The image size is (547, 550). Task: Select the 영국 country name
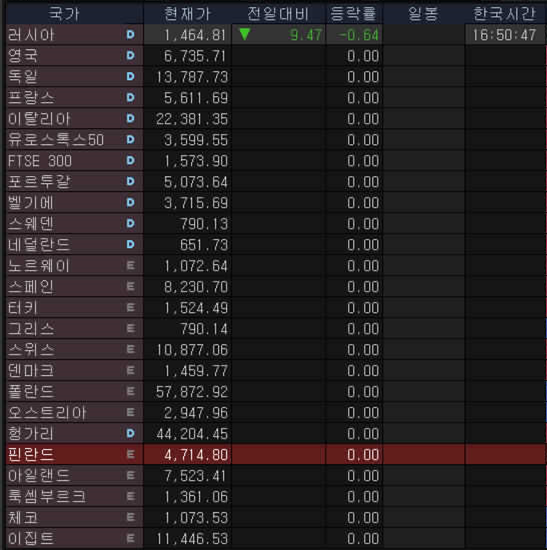(x=23, y=56)
